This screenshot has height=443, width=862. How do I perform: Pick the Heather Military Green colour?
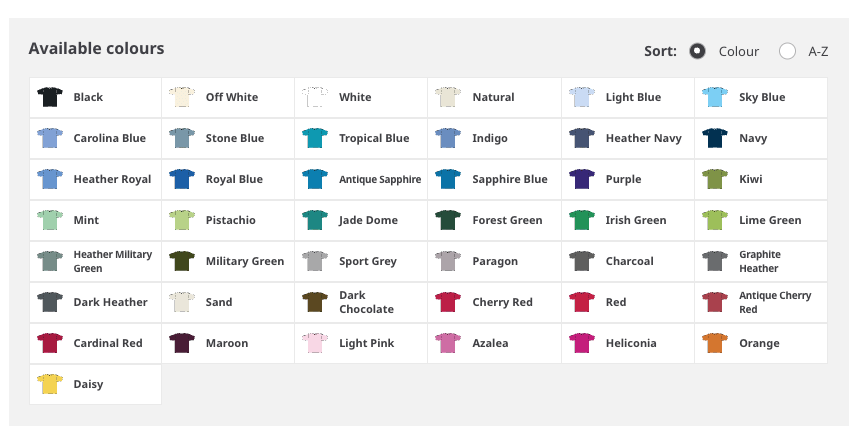95,261
